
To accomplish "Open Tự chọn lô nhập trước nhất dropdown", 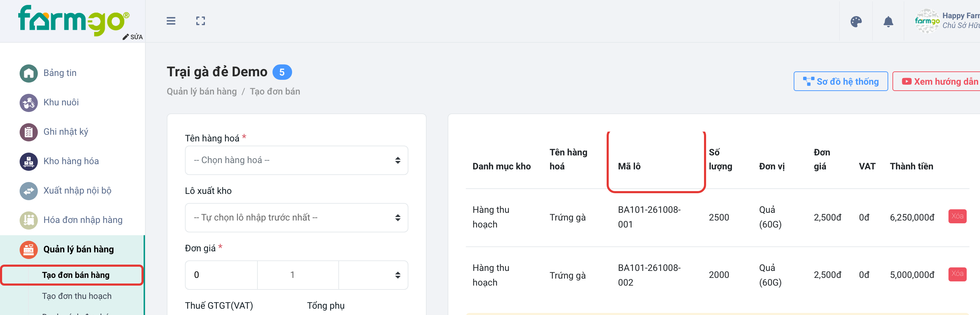I will 296,218.
